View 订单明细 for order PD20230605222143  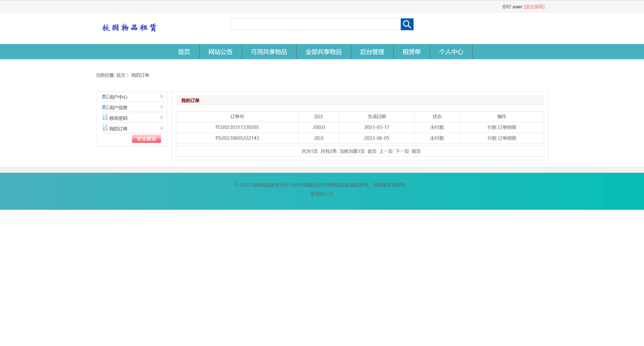(x=507, y=138)
